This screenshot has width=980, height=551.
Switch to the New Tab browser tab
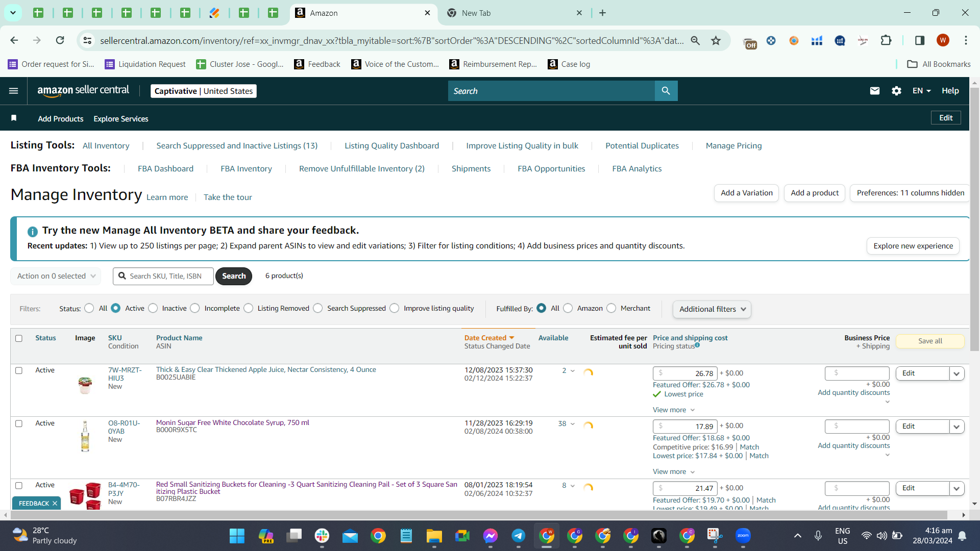[515, 13]
